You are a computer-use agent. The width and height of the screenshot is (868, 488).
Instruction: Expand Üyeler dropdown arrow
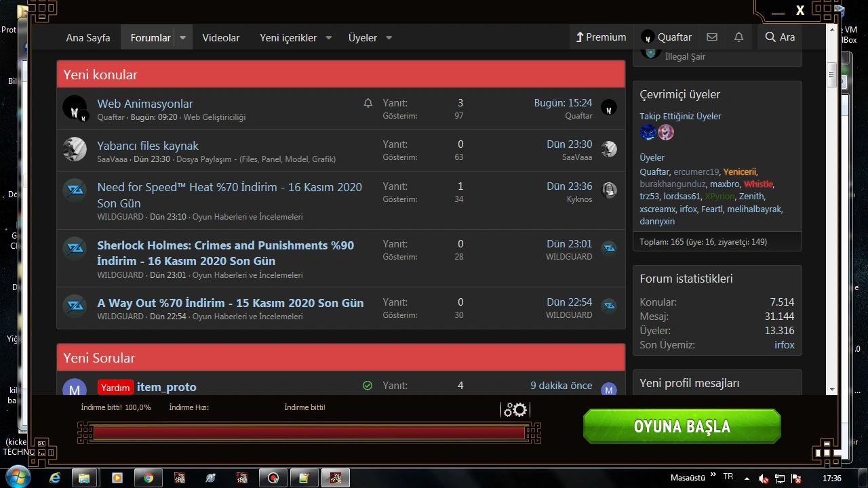[389, 38]
